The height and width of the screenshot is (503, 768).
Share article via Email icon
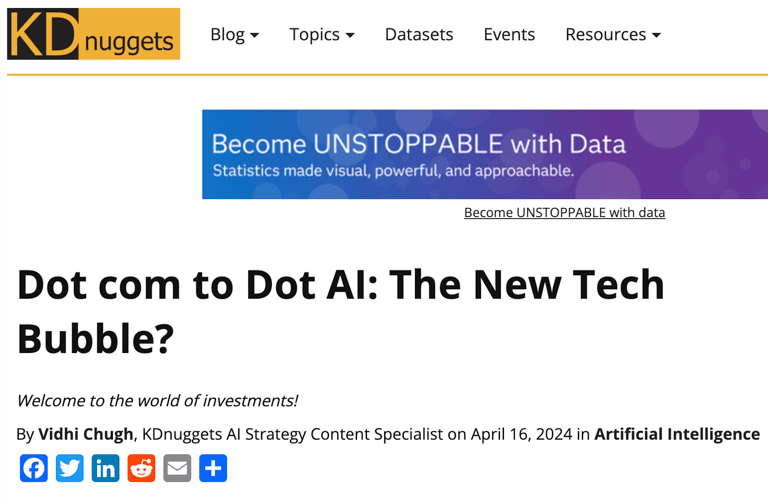177,468
